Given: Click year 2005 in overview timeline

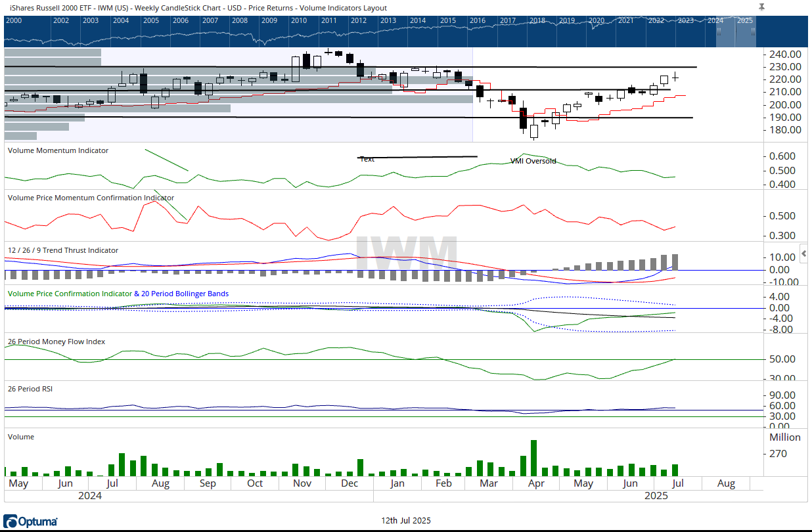Looking at the screenshot, I should pos(150,20).
